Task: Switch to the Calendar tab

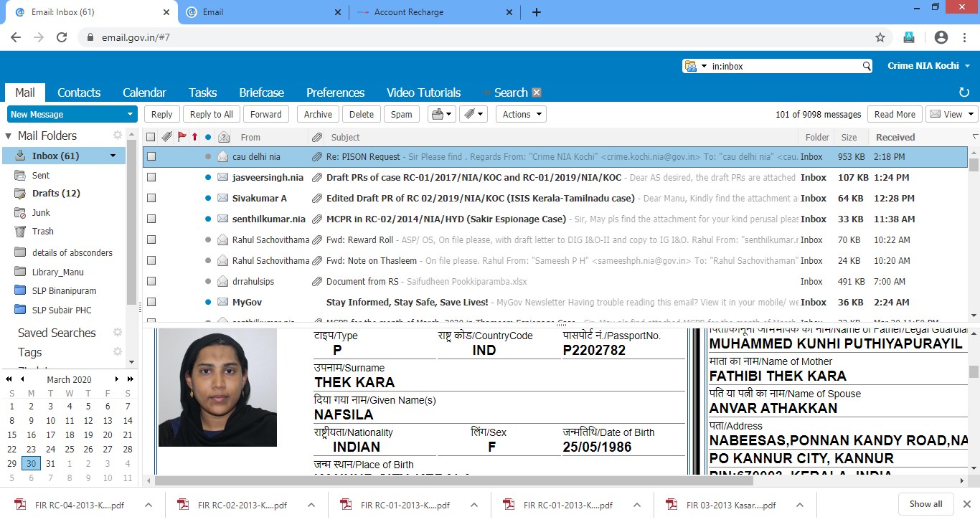Action: (x=144, y=92)
